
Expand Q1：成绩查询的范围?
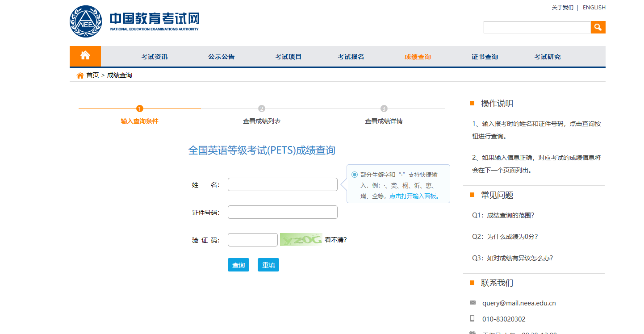503,215
